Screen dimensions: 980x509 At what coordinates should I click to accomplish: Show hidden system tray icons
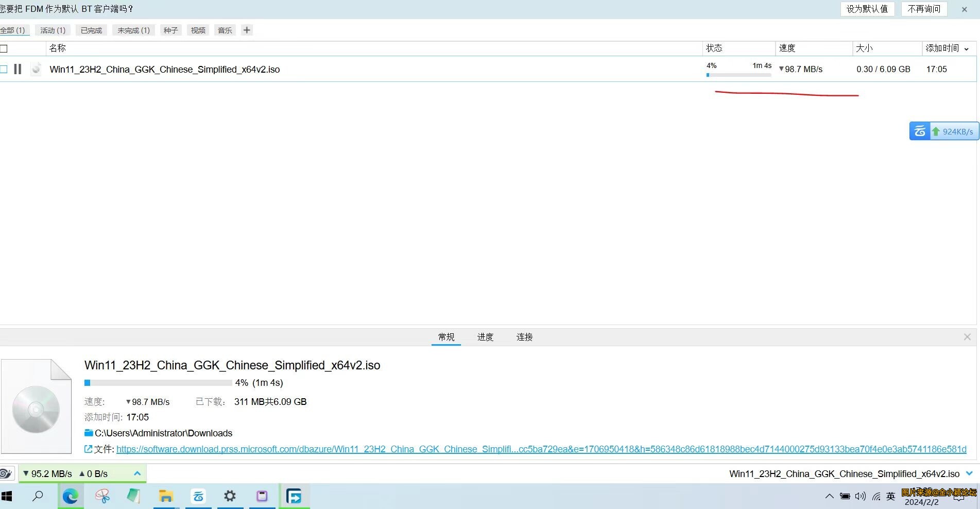point(829,496)
